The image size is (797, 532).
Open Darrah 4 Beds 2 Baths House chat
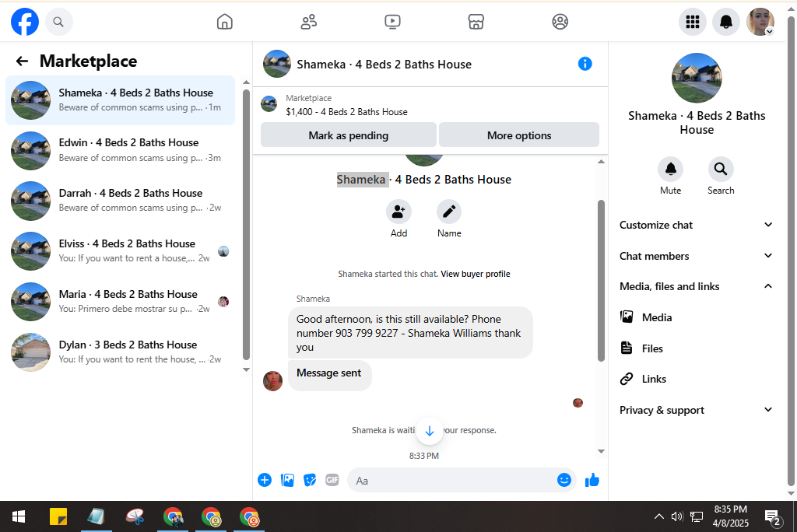[121, 201]
